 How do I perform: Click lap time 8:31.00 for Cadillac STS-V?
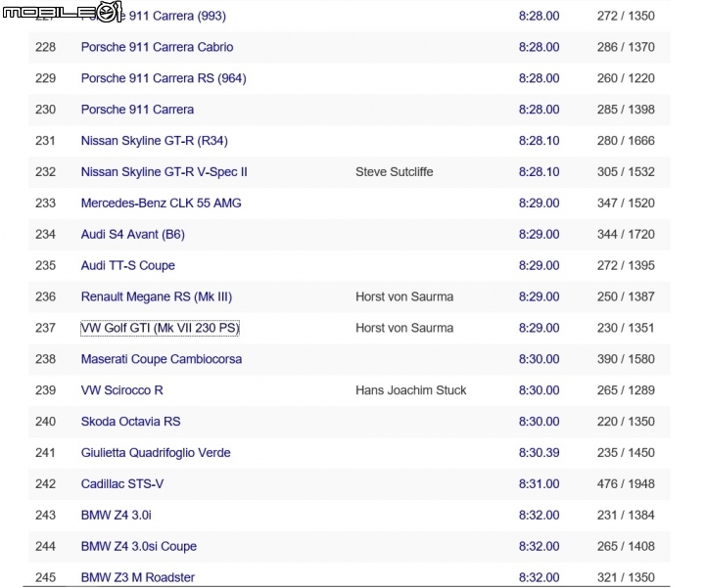[540, 484]
